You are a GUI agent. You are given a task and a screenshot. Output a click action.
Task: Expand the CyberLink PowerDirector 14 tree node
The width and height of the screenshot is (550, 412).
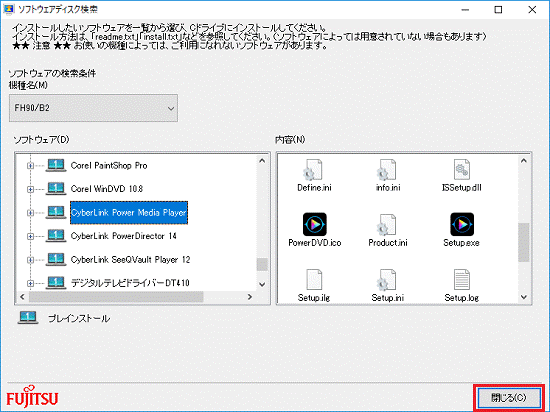click(31, 236)
